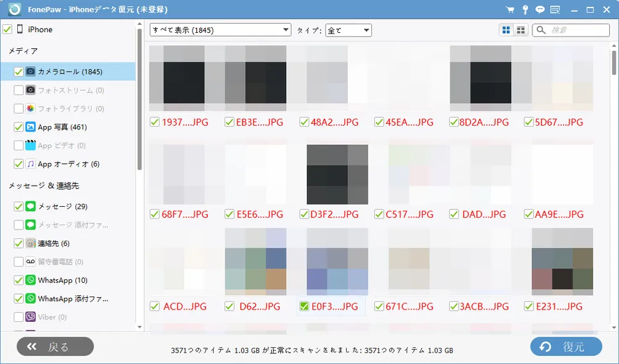Click the voicemail 留守番電話 icon
Viewport: 619px width, 364px height.
(30, 261)
